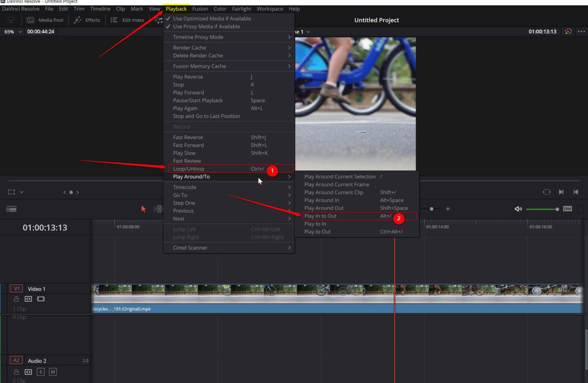This screenshot has height=383, width=588.
Task: Toggle Use Proxy Media if Available
Action: click(x=207, y=26)
